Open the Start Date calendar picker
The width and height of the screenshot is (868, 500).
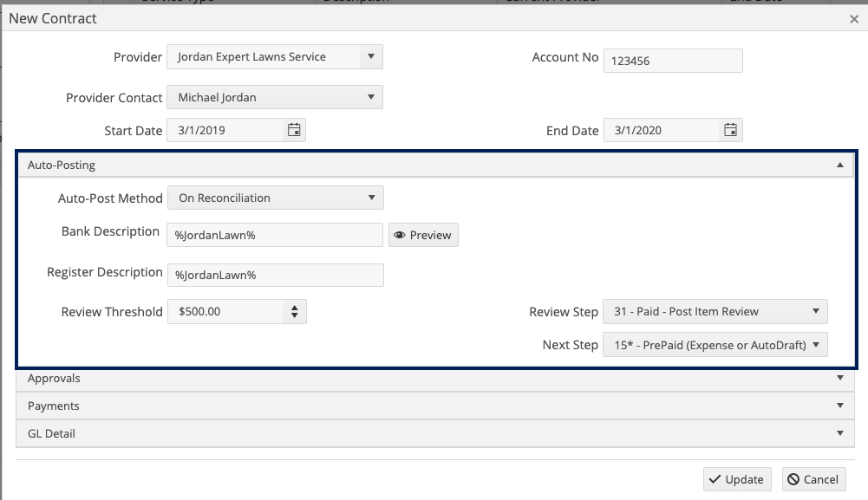pyautogui.click(x=294, y=129)
